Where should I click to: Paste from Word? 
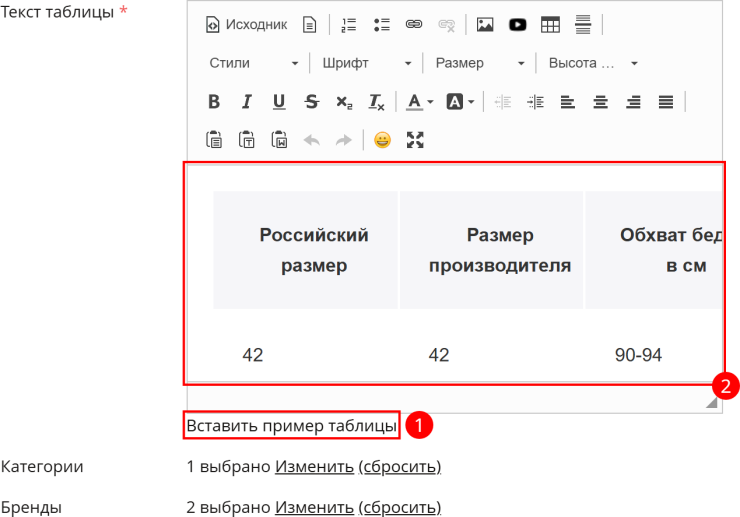point(279,140)
